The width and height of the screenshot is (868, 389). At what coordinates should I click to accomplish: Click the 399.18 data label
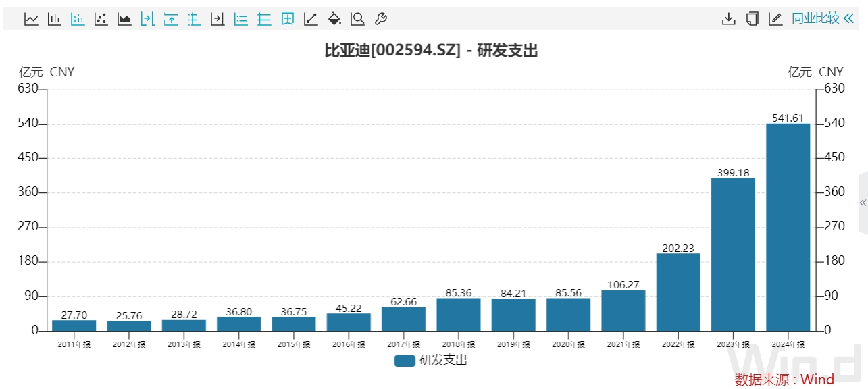pyautogui.click(x=733, y=173)
